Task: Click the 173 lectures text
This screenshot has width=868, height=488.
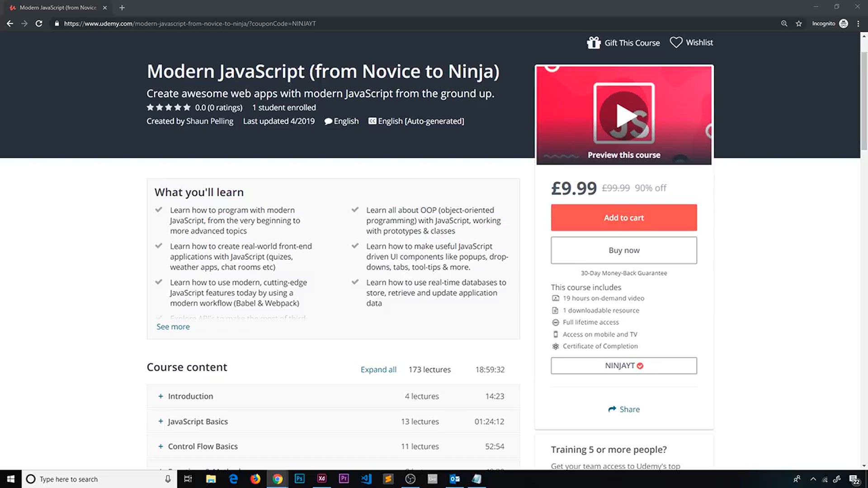Action: point(429,370)
